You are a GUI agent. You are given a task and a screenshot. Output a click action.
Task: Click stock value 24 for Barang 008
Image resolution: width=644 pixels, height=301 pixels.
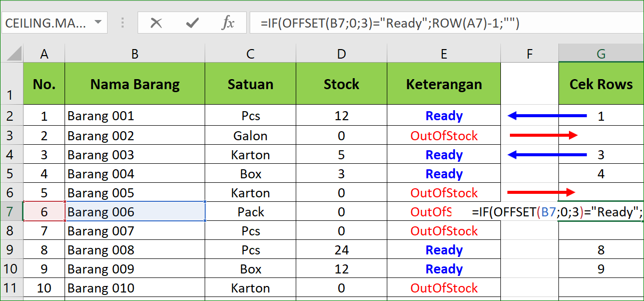[x=341, y=250]
